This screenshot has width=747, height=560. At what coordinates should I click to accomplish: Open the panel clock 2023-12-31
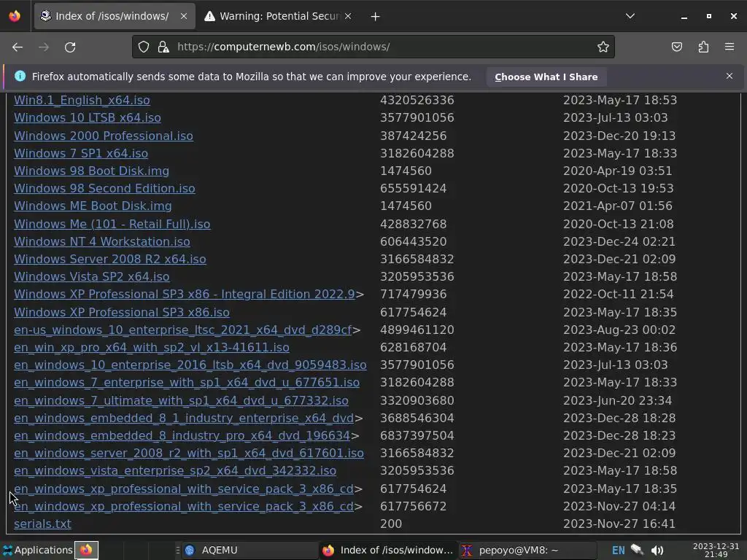click(716, 550)
